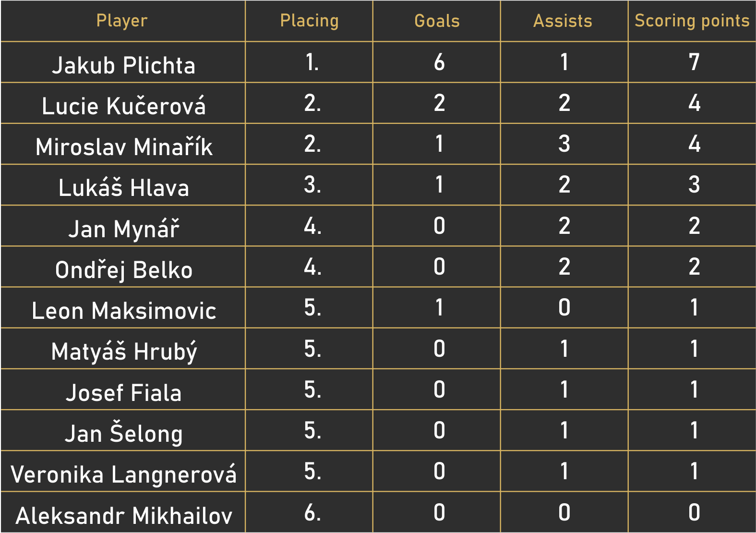Screen dimensions: 756x533
Task: Select player Matyáš Hrubý
Action: pyautogui.click(x=123, y=351)
